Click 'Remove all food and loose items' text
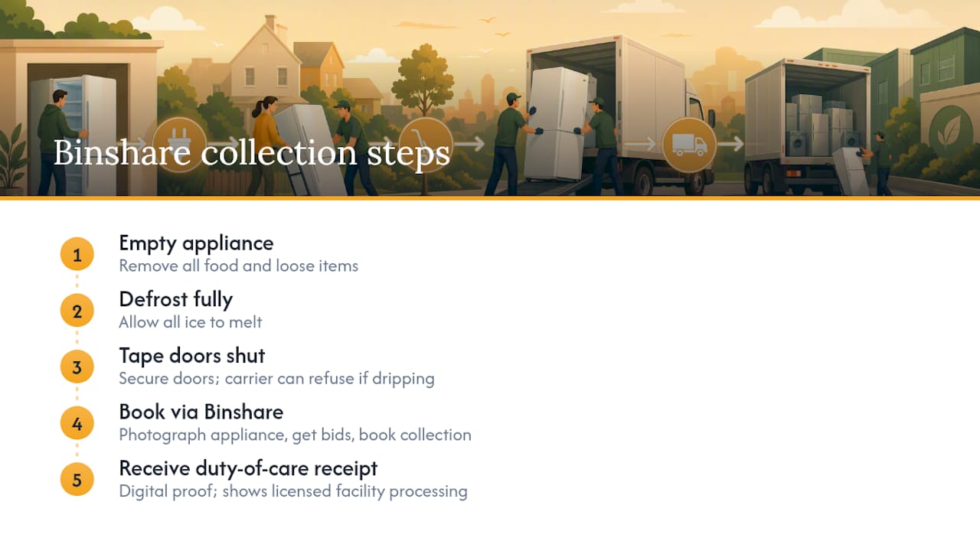 coord(239,266)
